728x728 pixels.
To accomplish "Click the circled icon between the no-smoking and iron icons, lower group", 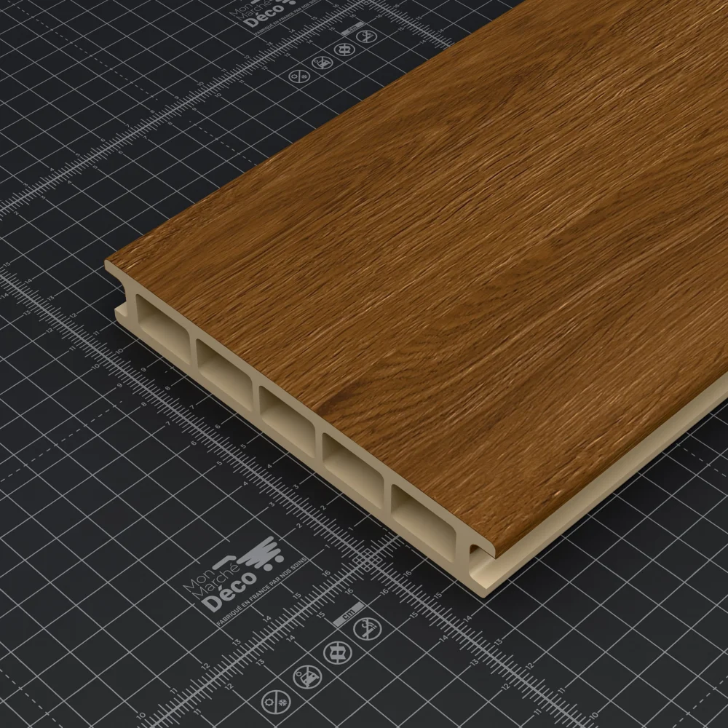I will 336,652.
